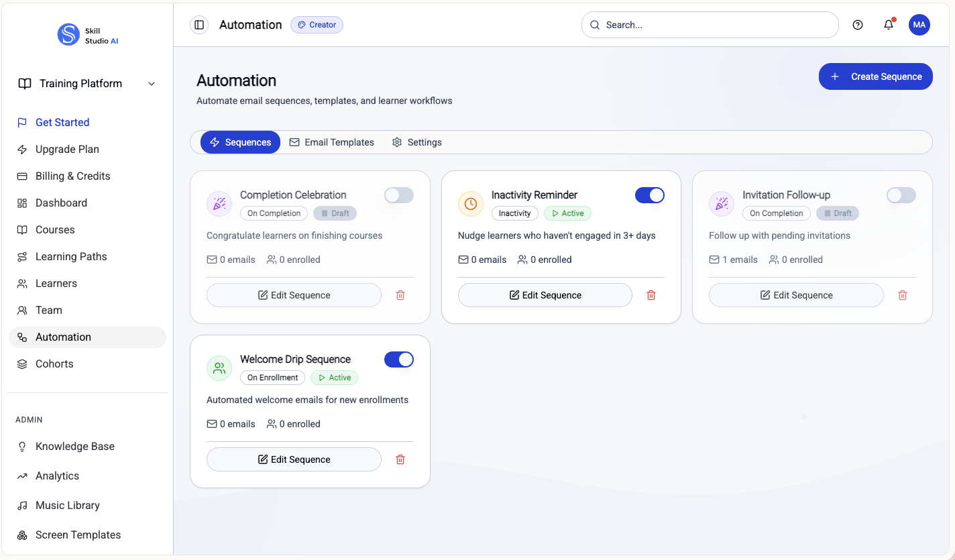Disable the Inactivity Reminder toggle
955x560 pixels.
click(x=650, y=195)
